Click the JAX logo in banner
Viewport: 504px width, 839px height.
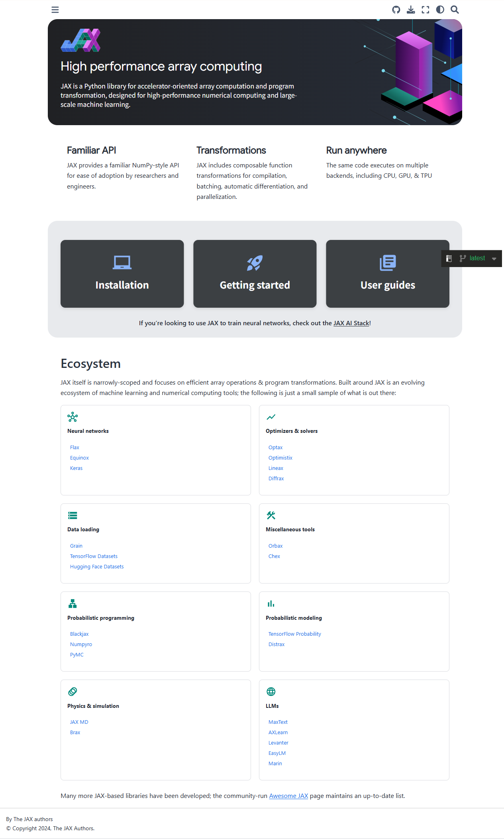pos(80,40)
